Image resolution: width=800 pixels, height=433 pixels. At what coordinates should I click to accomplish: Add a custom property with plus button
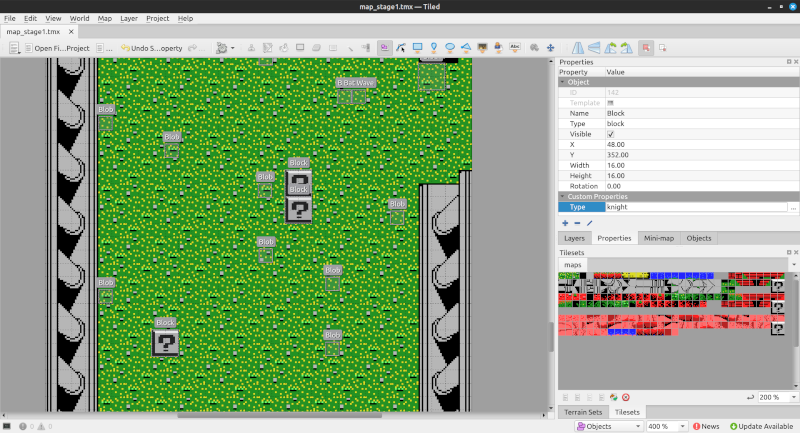(x=565, y=223)
